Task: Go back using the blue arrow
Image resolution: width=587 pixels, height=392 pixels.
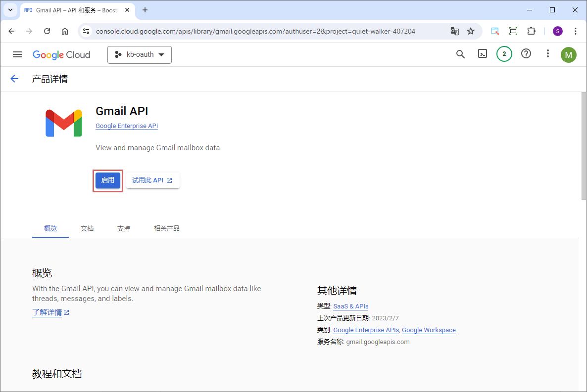Action: tap(14, 79)
